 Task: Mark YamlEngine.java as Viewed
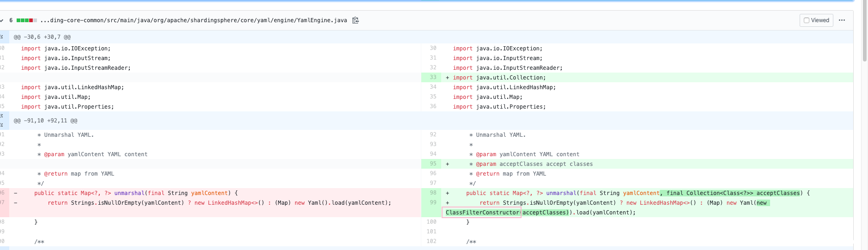(807, 20)
